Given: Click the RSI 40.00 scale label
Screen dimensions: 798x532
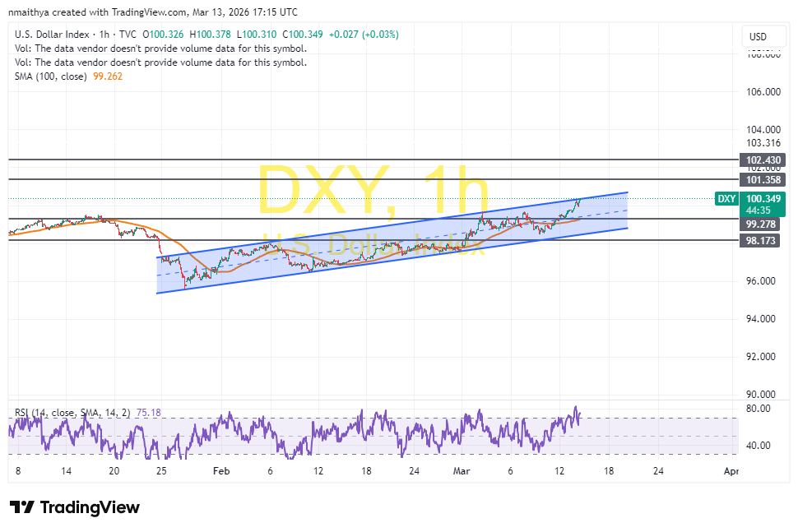Looking at the screenshot, I should pos(758,446).
